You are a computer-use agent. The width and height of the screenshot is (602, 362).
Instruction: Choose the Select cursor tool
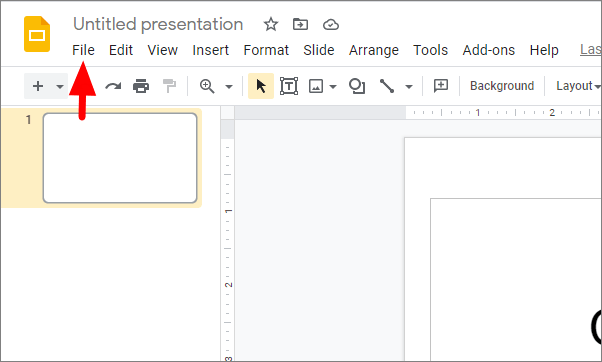(x=261, y=86)
